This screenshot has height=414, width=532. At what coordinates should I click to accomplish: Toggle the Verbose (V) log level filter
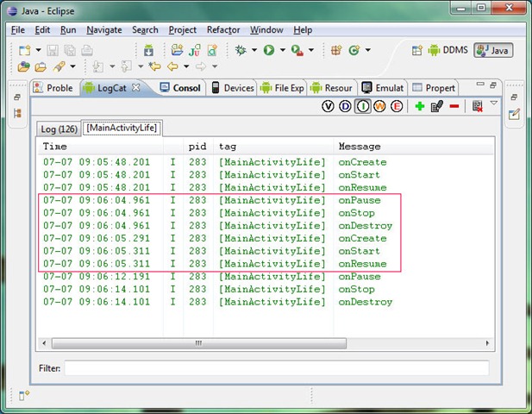(328, 106)
